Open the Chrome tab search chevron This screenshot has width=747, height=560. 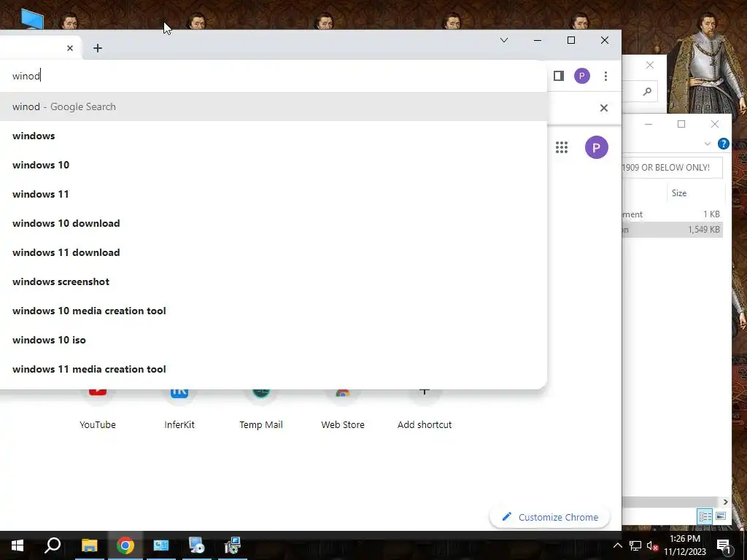(504, 40)
